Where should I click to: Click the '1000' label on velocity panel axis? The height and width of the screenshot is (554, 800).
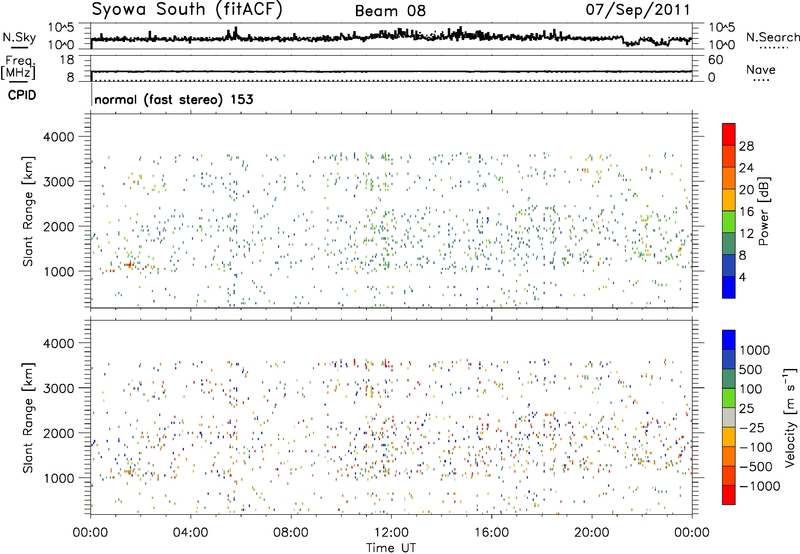pos(58,478)
